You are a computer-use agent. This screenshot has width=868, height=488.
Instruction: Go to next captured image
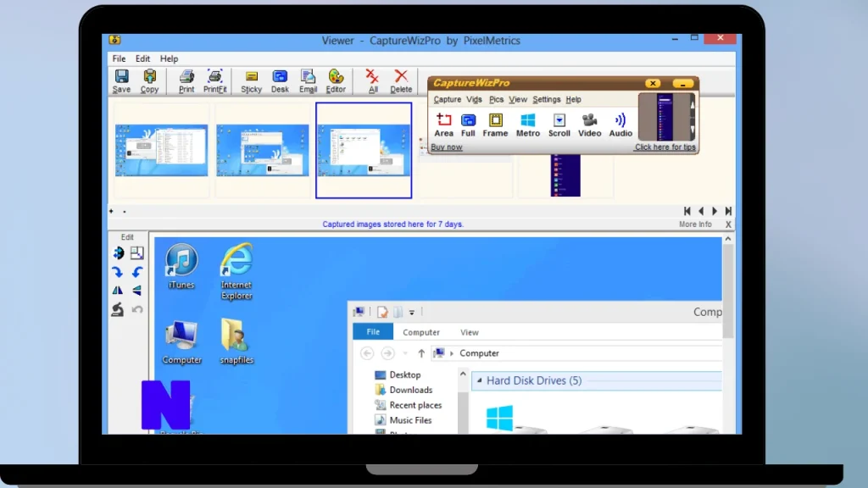click(715, 211)
